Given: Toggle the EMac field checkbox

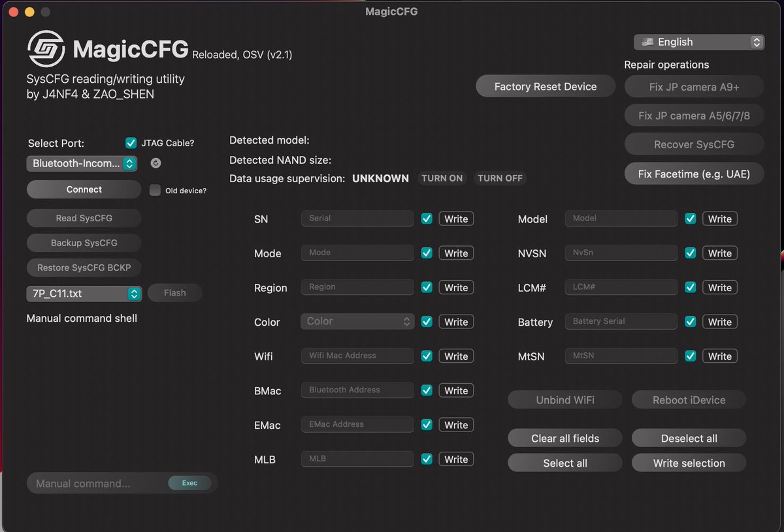Looking at the screenshot, I should (x=427, y=425).
